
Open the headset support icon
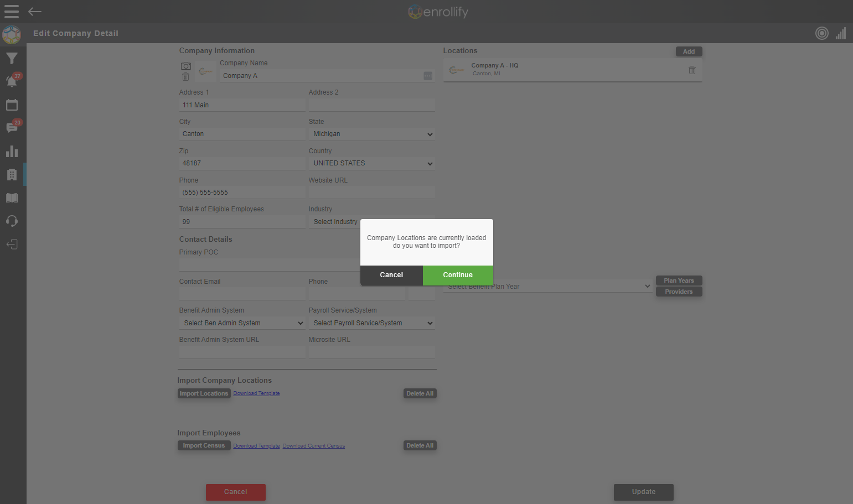(x=12, y=221)
